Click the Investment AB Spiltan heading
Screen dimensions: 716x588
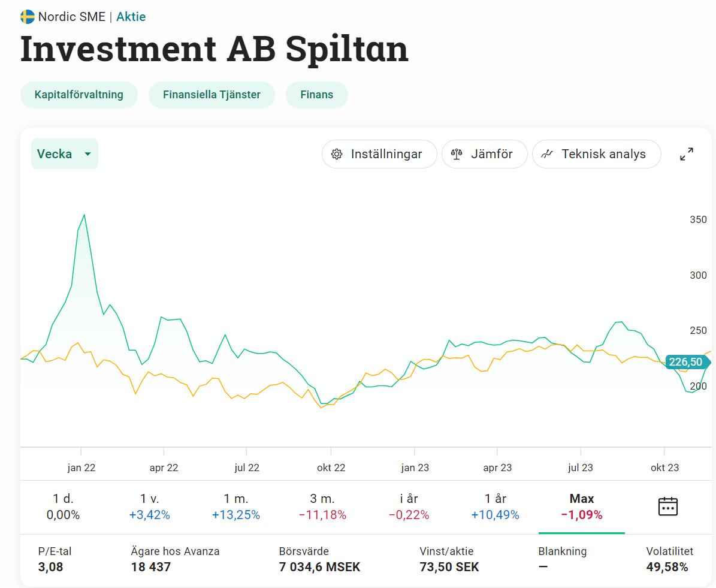214,49
